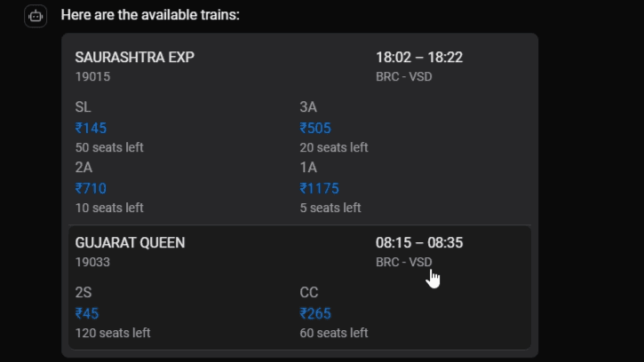Choose the SL fare ₹145

pos(91,128)
